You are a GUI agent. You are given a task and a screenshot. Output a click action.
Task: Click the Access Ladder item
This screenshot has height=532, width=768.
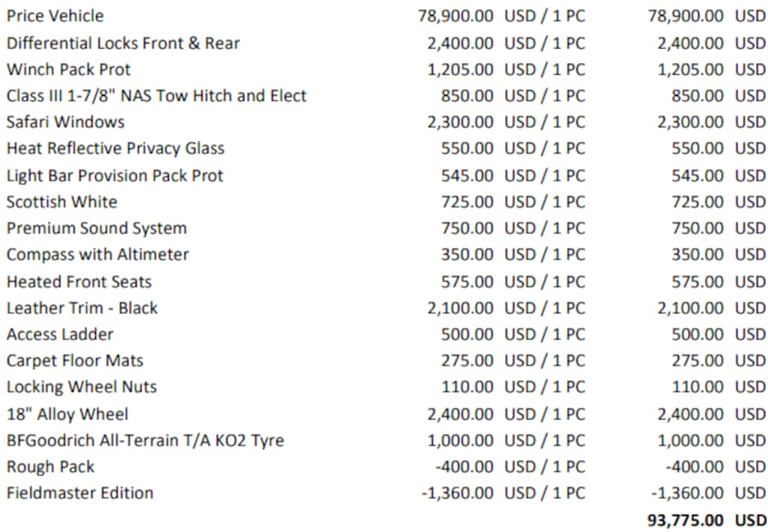[60, 334]
